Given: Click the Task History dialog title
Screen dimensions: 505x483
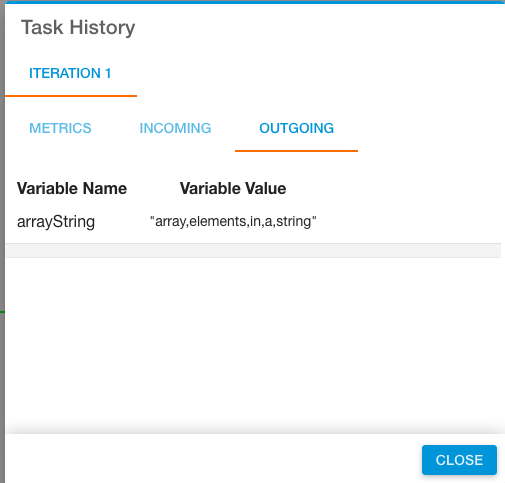Looking at the screenshot, I should click(x=78, y=27).
